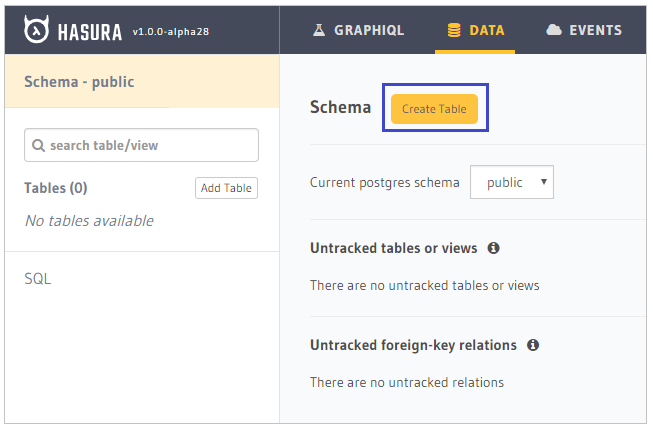Click the GraphiQL flask icon
This screenshot has height=430, width=653.
(x=319, y=30)
